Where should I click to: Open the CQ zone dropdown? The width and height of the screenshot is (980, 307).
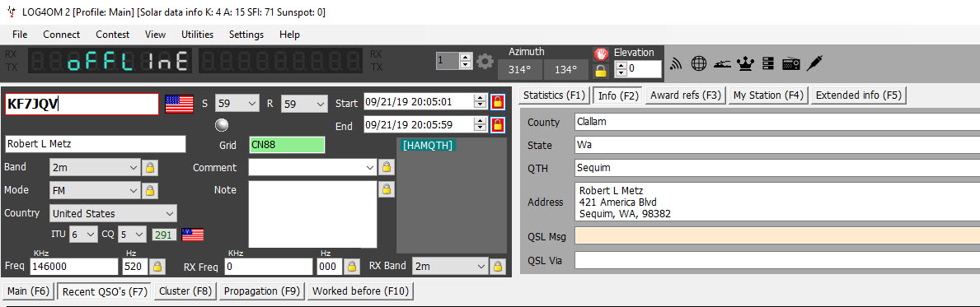point(132,235)
